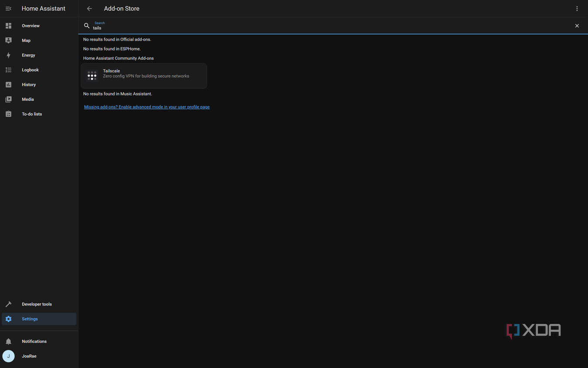Select Overview in the sidebar

pos(30,26)
